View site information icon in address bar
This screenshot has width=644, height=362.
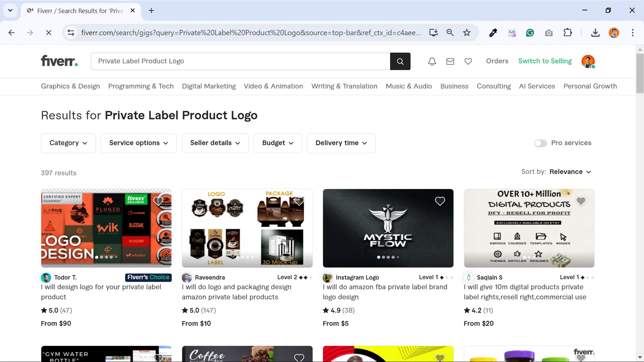(71, 33)
